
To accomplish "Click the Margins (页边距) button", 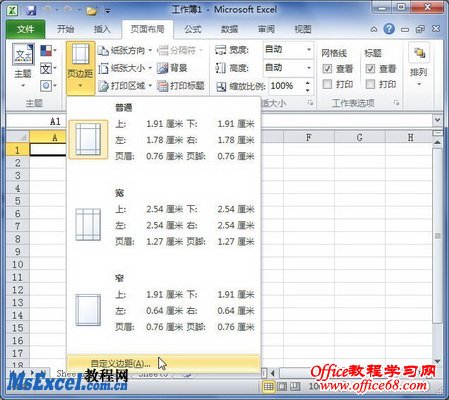I will (x=80, y=68).
